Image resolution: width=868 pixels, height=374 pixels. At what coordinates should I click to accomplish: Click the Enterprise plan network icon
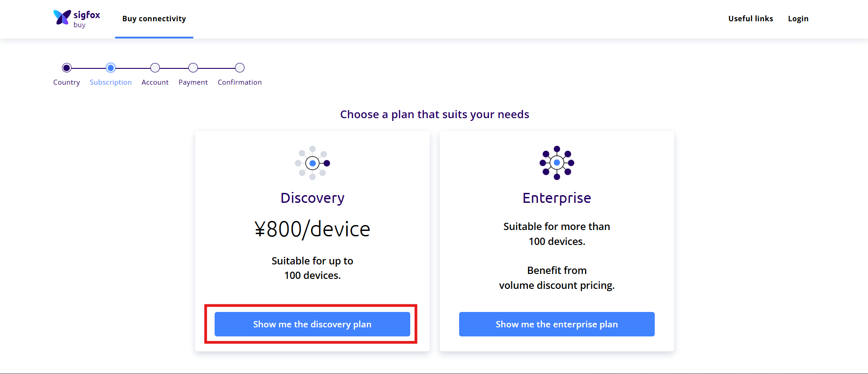[x=557, y=163]
